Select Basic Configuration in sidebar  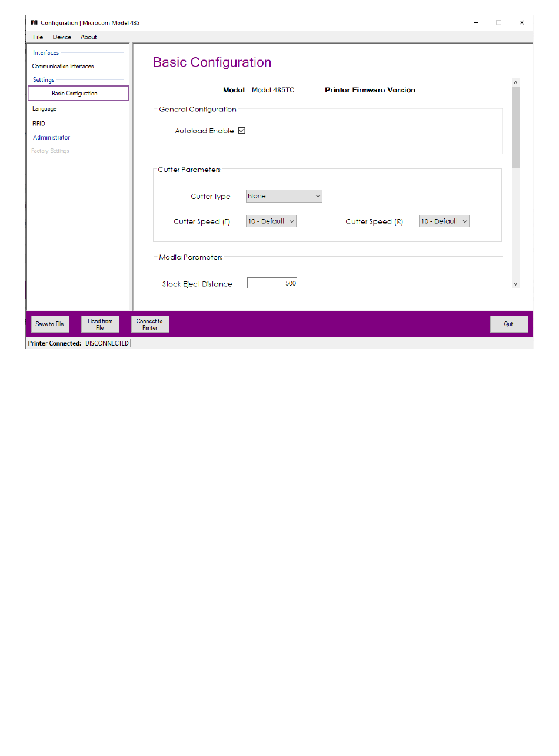click(x=78, y=93)
